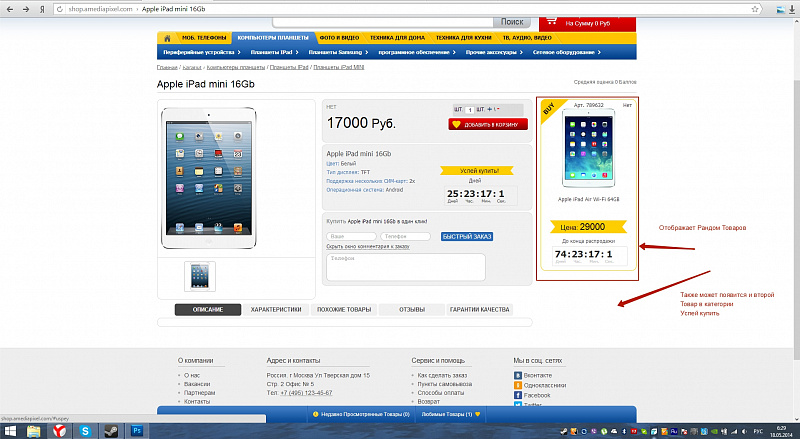
Task: Open Недавно Просмотренные Товары (0) panel
Action: (x=361, y=414)
